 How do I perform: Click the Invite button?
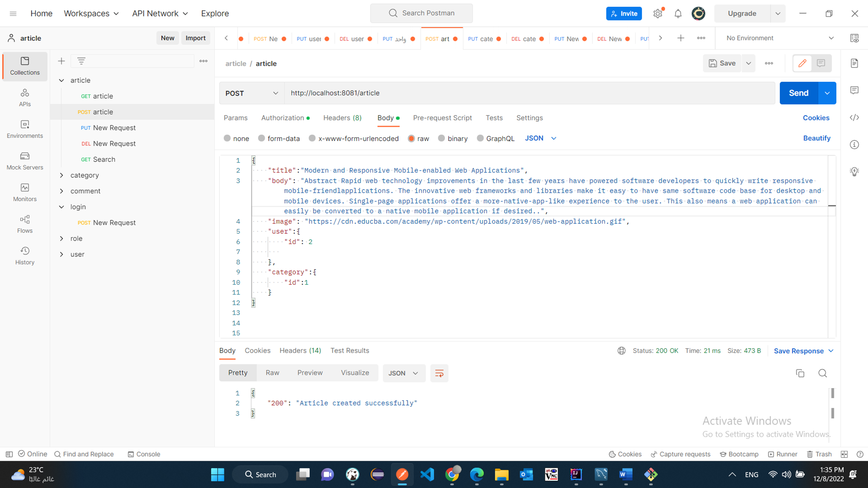click(x=624, y=13)
